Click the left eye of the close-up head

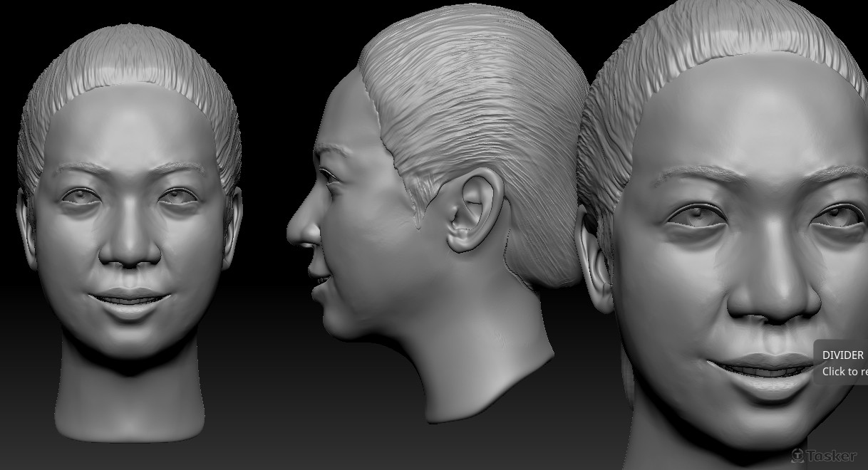coord(695,214)
